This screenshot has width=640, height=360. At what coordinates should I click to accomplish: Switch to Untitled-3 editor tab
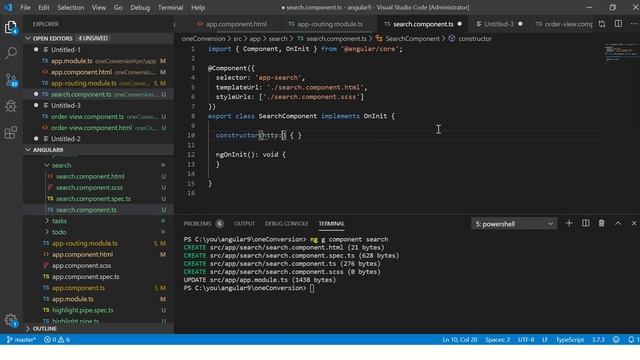499,24
